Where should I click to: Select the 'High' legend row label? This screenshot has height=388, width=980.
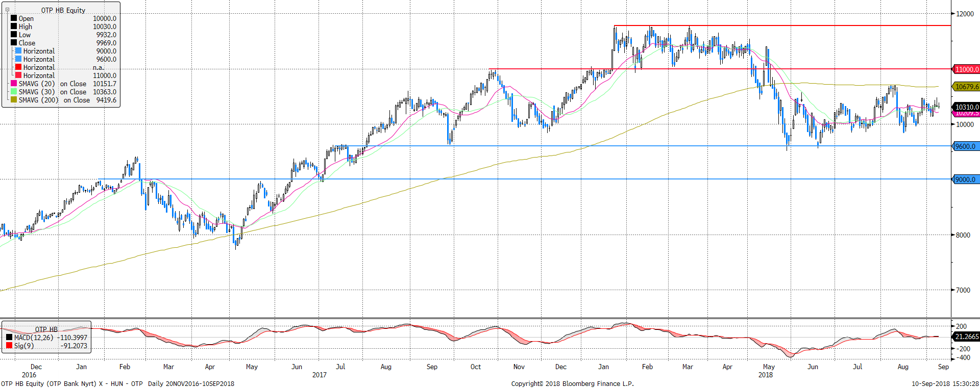coord(26,27)
